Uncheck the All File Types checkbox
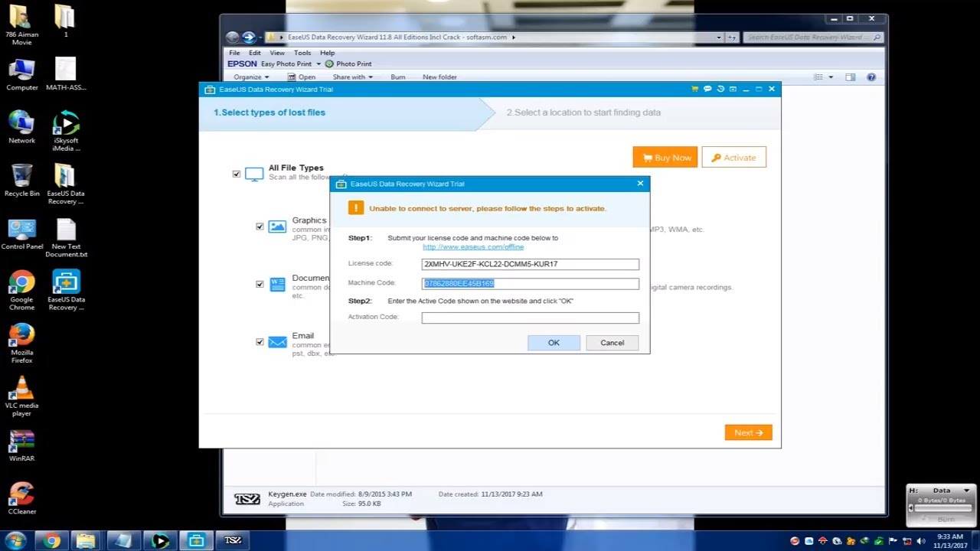 (x=237, y=174)
